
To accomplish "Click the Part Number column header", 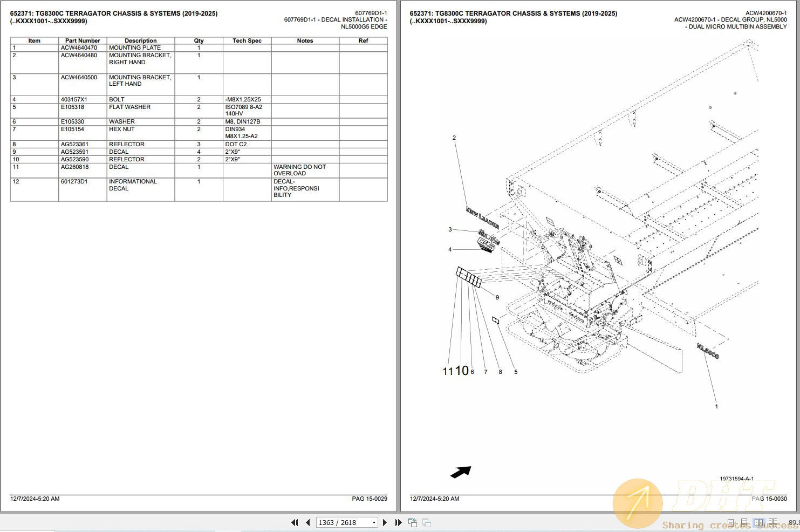I will (x=83, y=40).
